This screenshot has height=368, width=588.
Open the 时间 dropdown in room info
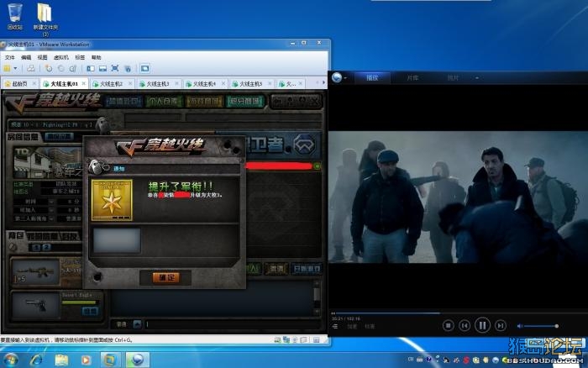[51, 202]
